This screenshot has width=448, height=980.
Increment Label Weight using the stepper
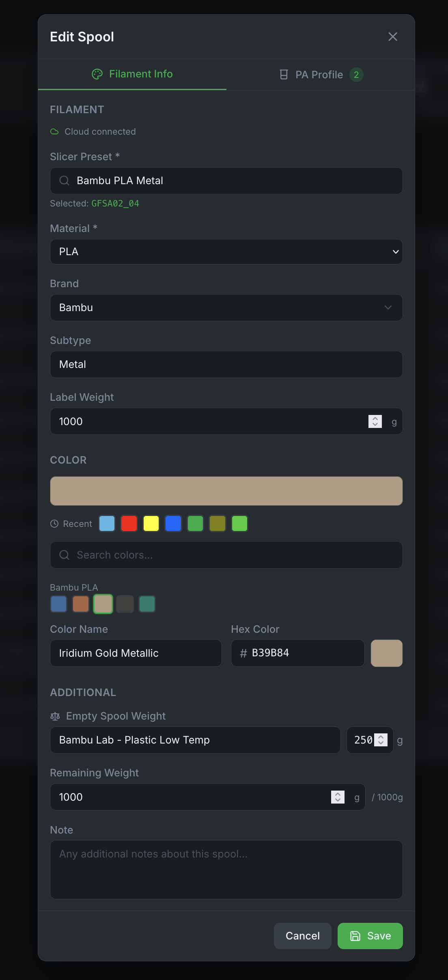[375, 419]
